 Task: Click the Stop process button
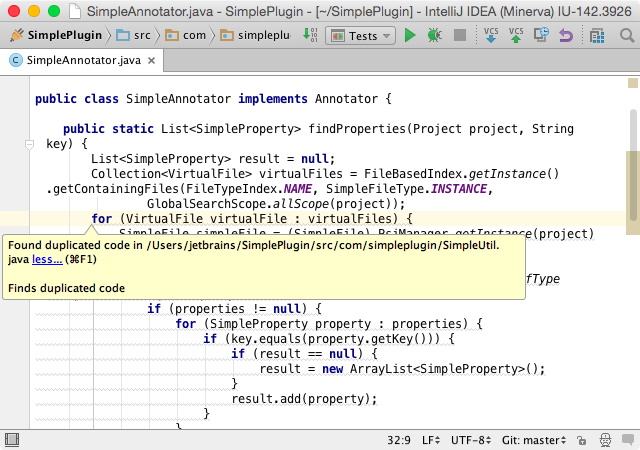[x=460, y=36]
